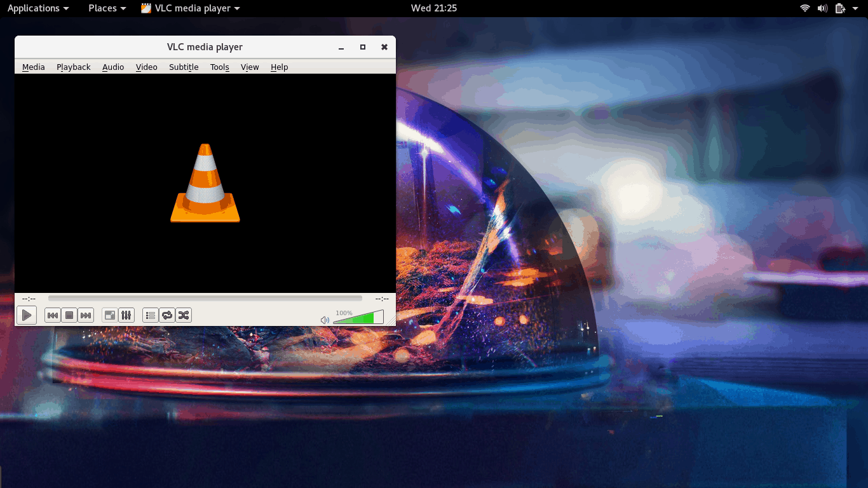Mute audio via speaker icon

pyautogui.click(x=325, y=320)
